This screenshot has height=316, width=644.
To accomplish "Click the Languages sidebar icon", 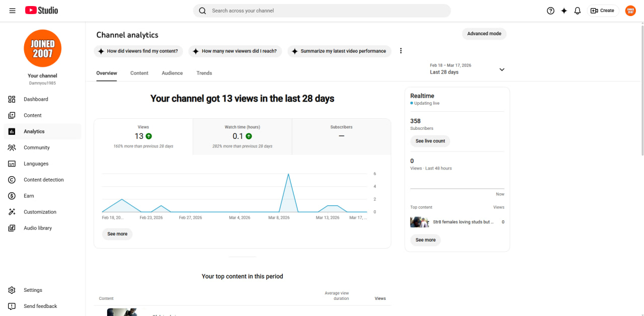I will coord(12,164).
